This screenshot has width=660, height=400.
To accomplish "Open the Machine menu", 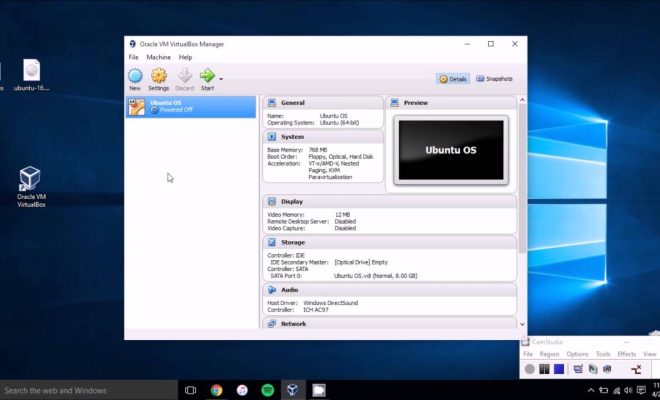I will [x=159, y=57].
